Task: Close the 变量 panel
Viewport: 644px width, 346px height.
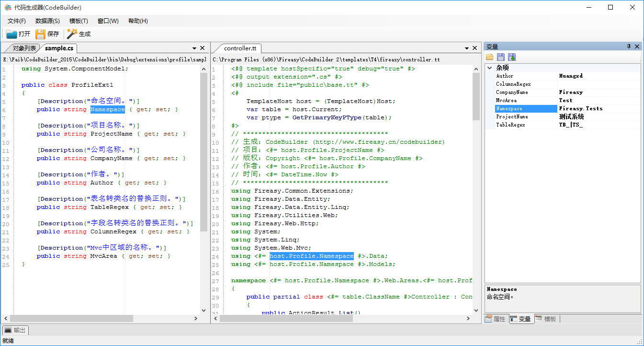Action: (x=637, y=46)
